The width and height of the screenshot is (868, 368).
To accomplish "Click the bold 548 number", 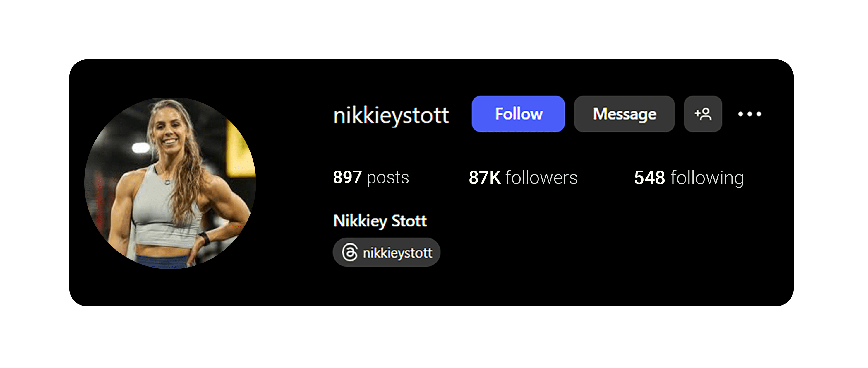I will point(649,178).
